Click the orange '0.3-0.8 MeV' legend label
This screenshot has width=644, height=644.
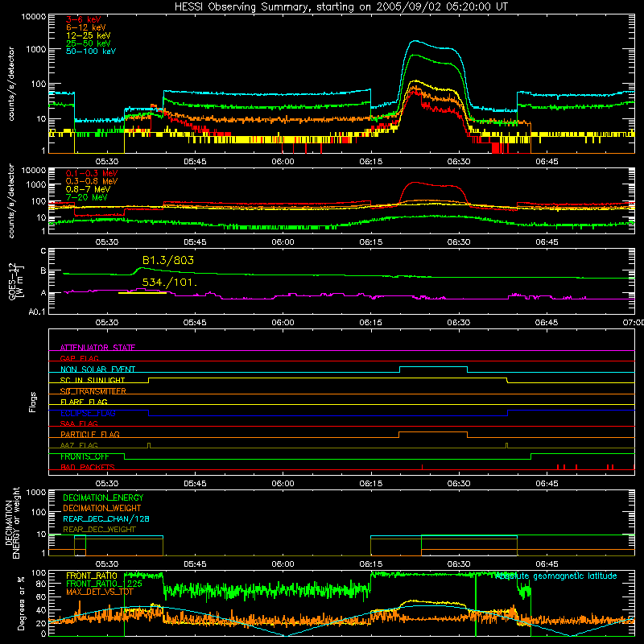pos(92,181)
